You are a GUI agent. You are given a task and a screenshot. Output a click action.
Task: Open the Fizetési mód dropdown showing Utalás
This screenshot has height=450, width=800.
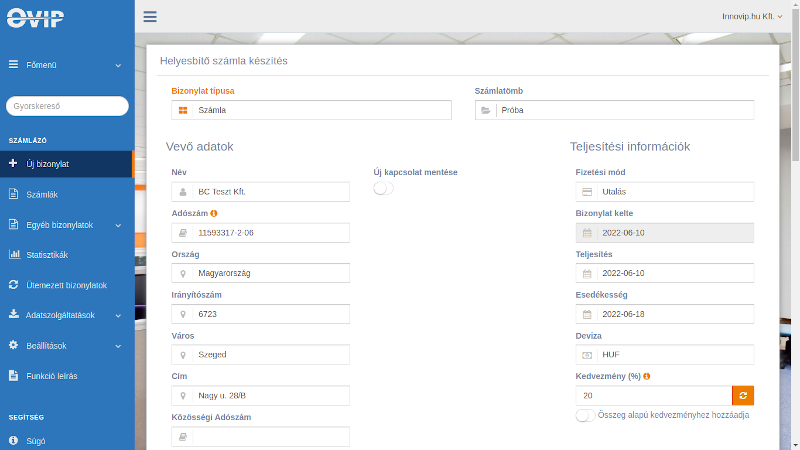click(x=664, y=192)
